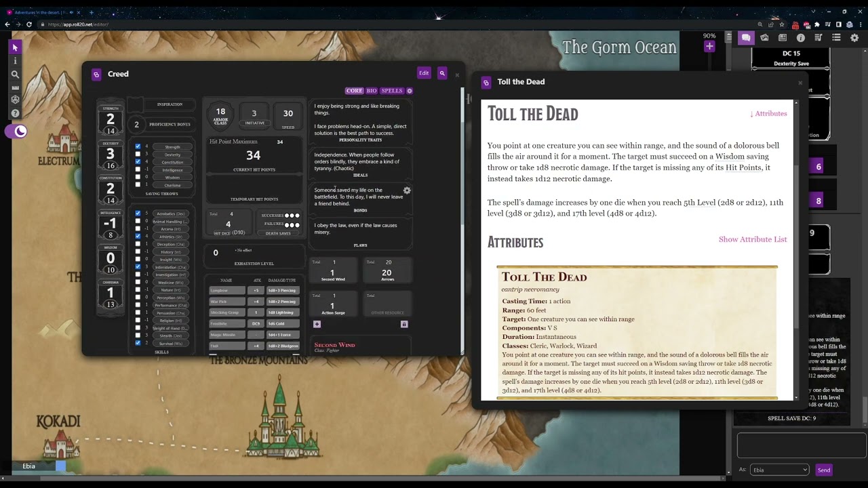Toggle Dexterity saving throw proficiency checkbox

(x=138, y=155)
